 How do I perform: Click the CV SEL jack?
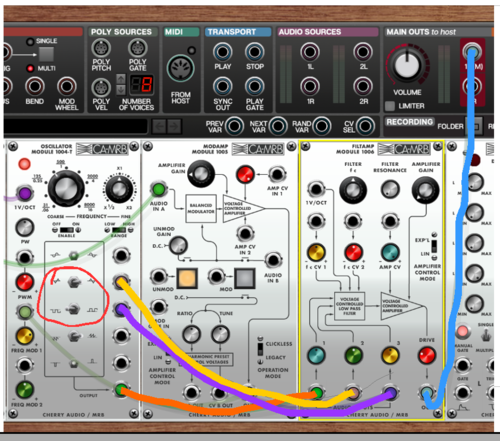pos(365,126)
